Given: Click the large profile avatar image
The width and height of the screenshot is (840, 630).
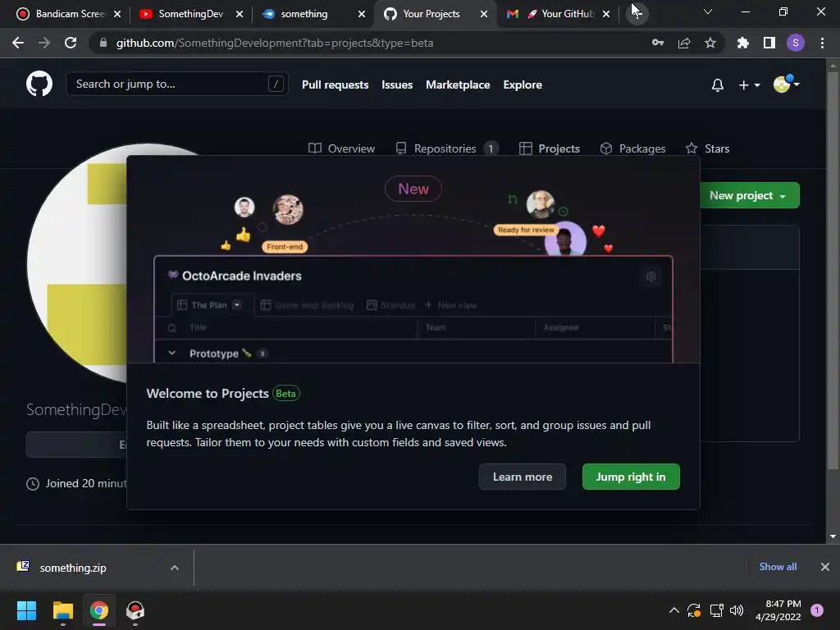Looking at the screenshot, I should 76,263.
